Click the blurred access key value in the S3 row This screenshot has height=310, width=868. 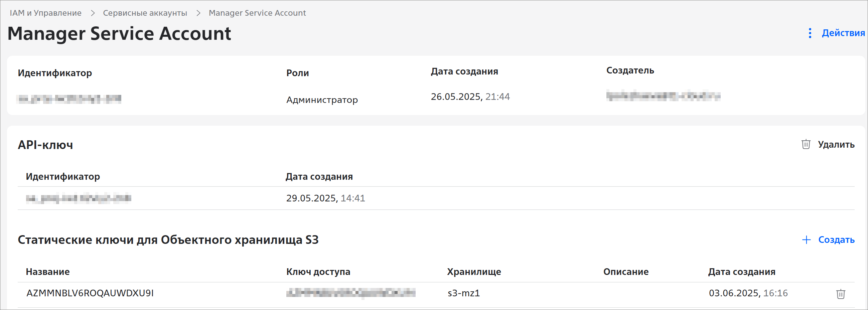point(350,293)
